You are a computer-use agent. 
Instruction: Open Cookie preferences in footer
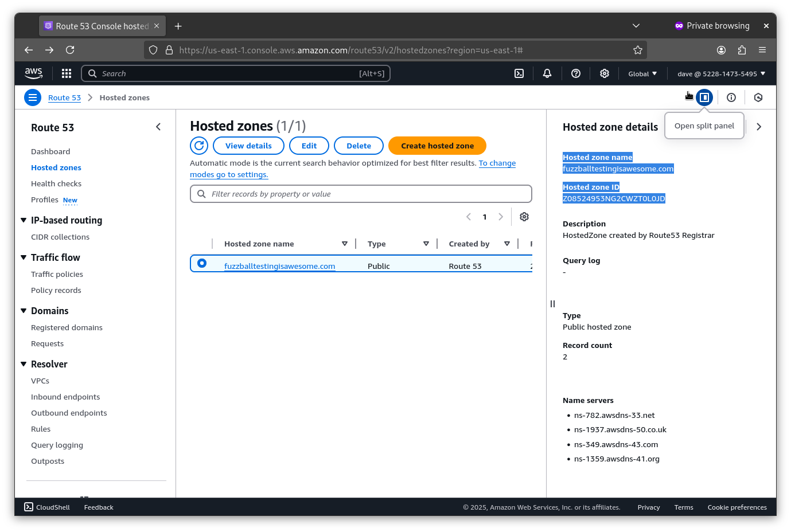pyautogui.click(x=737, y=507)
